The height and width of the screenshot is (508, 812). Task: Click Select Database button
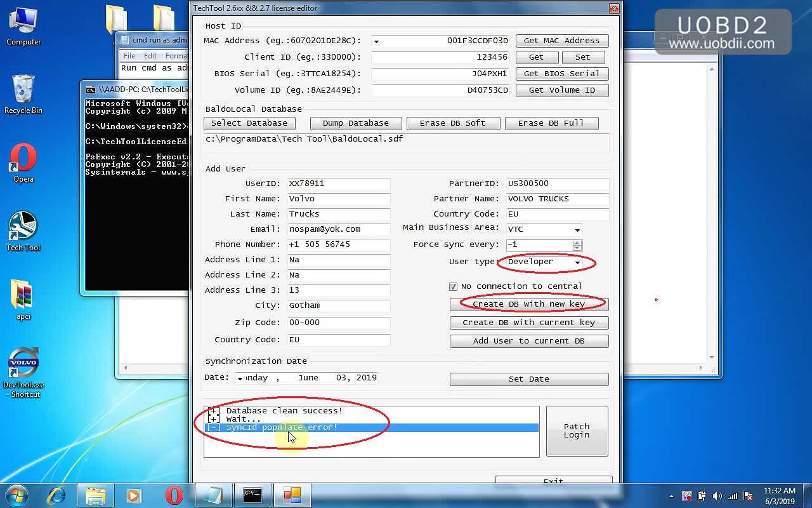point(249,123)
